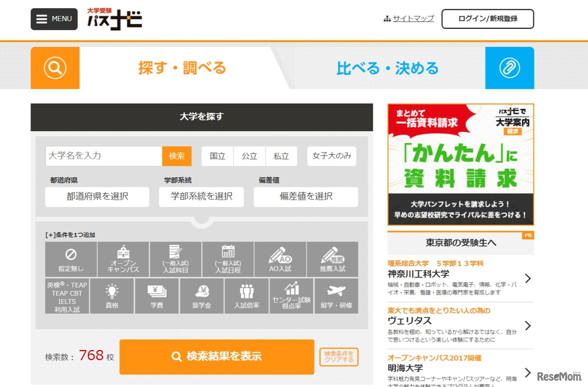Open the MENU navigation
The width and height of the screenshot is (588, 387).
(x=54, y=19)
